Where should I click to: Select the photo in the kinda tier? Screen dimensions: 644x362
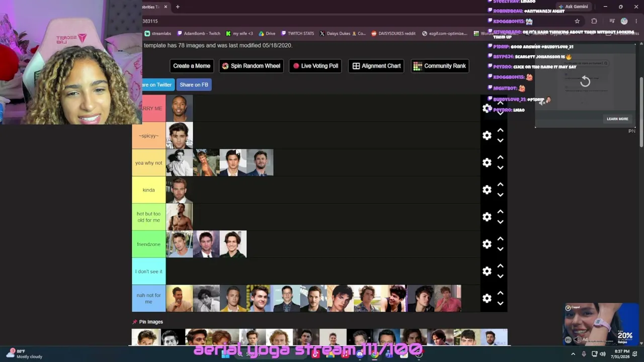coord(180,190)
